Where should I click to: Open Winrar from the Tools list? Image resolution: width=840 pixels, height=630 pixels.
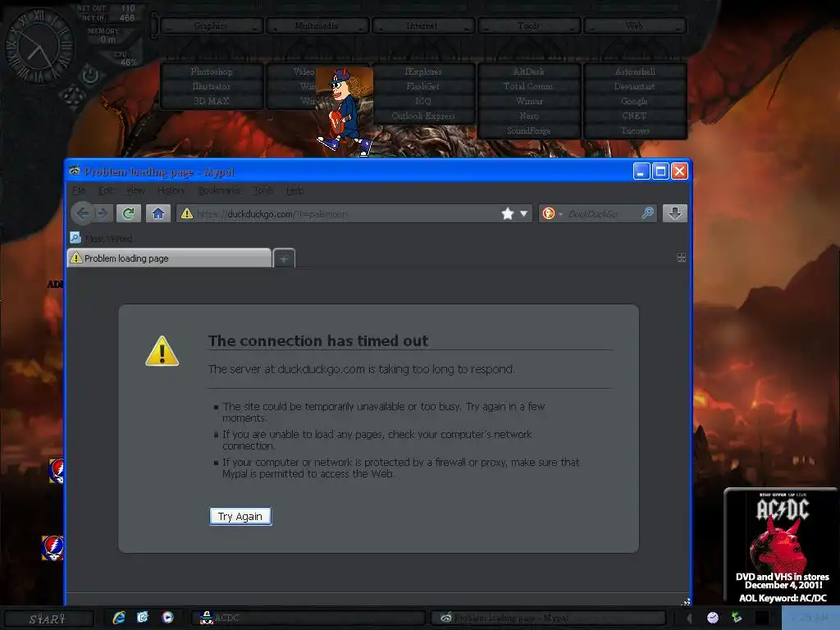529,101
